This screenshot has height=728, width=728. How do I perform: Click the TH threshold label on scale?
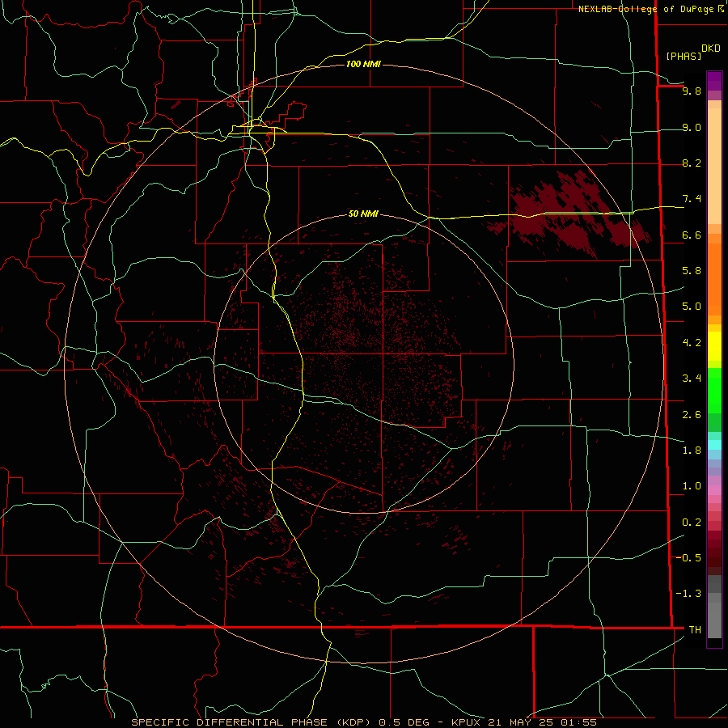pos(695,630)
